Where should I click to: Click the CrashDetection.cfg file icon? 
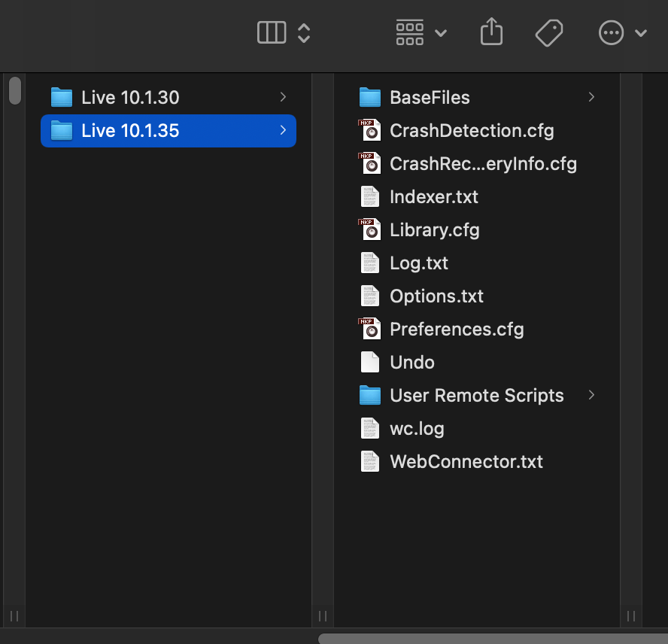coord(370,131)
